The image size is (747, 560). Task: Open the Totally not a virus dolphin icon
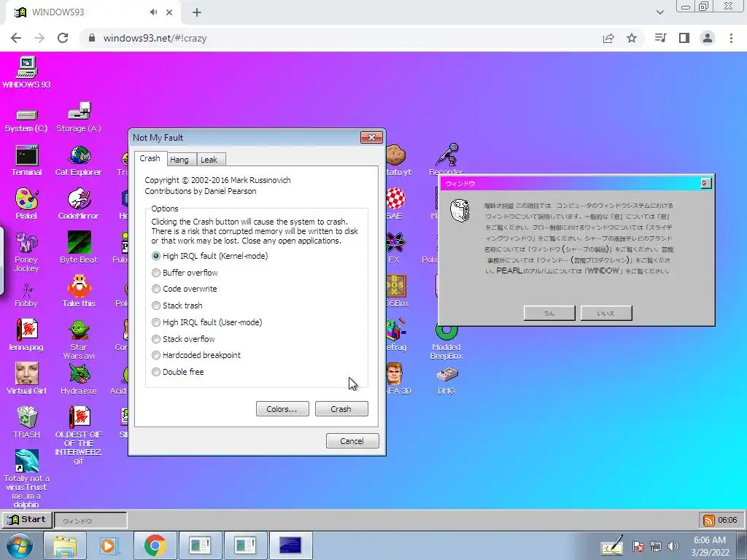[26, 478]
